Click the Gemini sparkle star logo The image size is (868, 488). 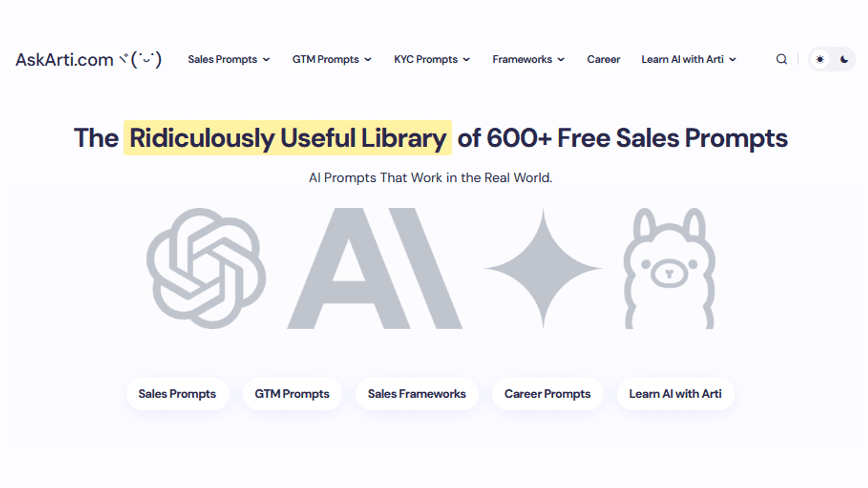point(543,268)
